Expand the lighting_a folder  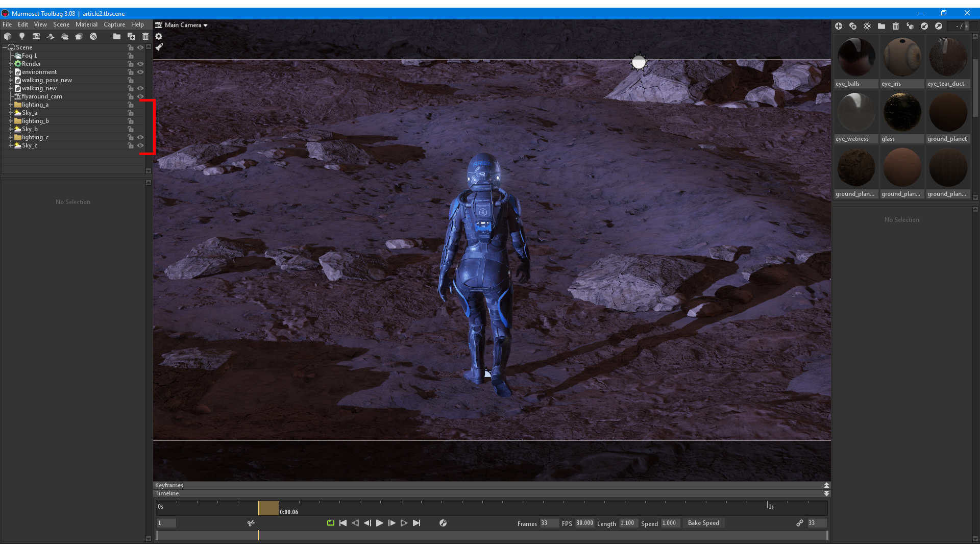tap(11, 105)
